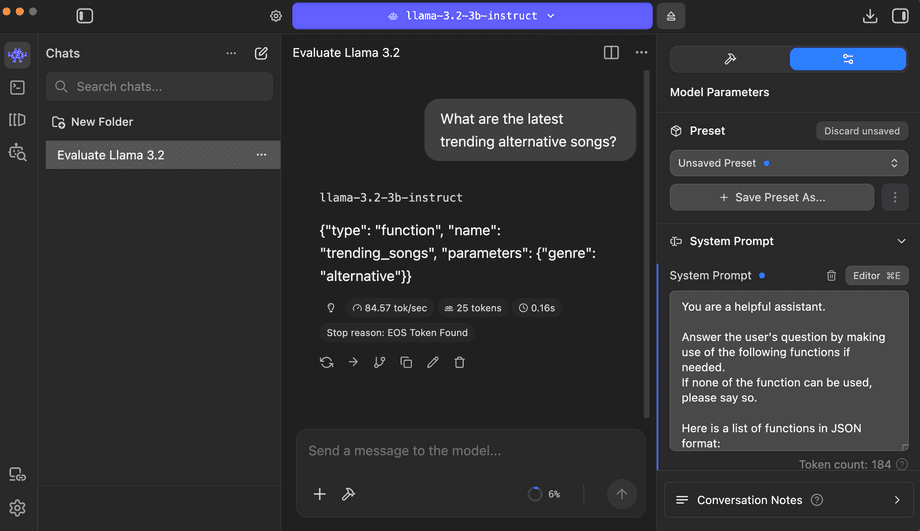Open conversation more options menu
Screen dimensions: 920x531
point(641,53)
